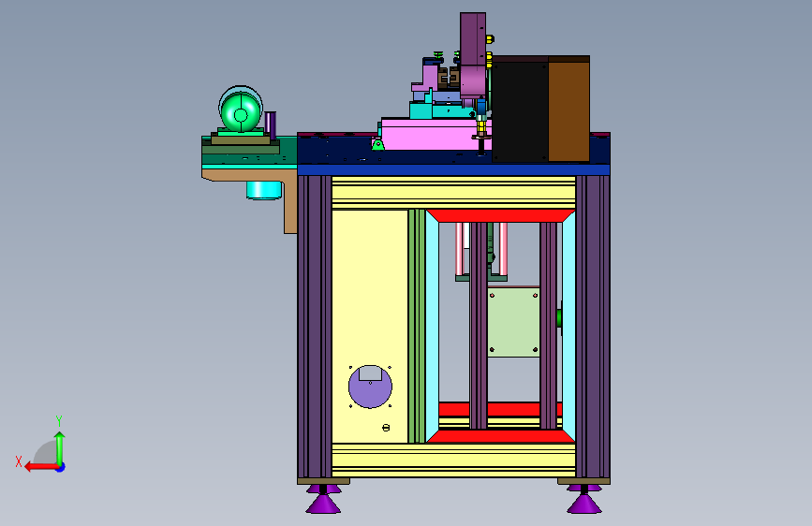Select the lower red angled bar at the frame bottom
The width and height of the screenshot is (812, 526).
pos(501,436)
